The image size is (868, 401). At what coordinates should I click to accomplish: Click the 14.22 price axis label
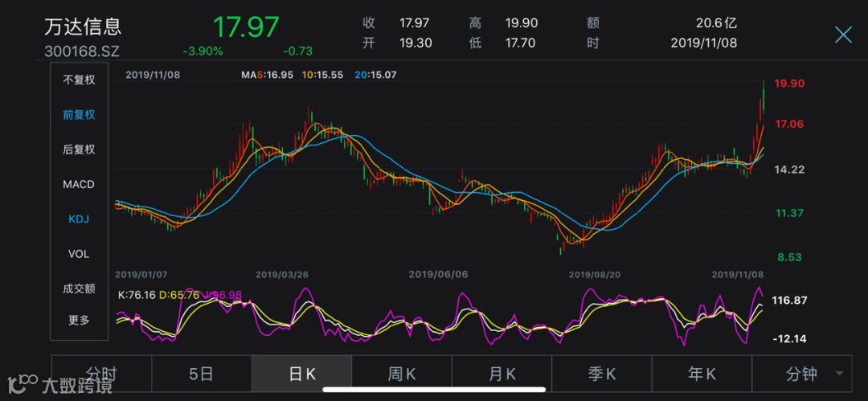coord(789,170)
